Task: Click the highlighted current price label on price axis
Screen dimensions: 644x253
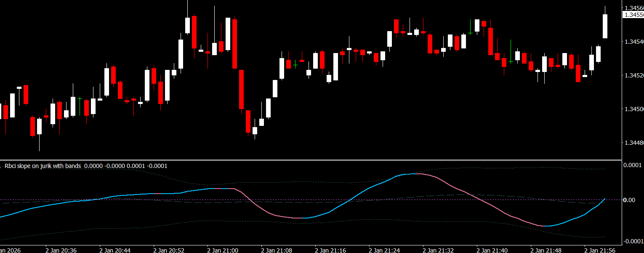Action: [633, 15]
